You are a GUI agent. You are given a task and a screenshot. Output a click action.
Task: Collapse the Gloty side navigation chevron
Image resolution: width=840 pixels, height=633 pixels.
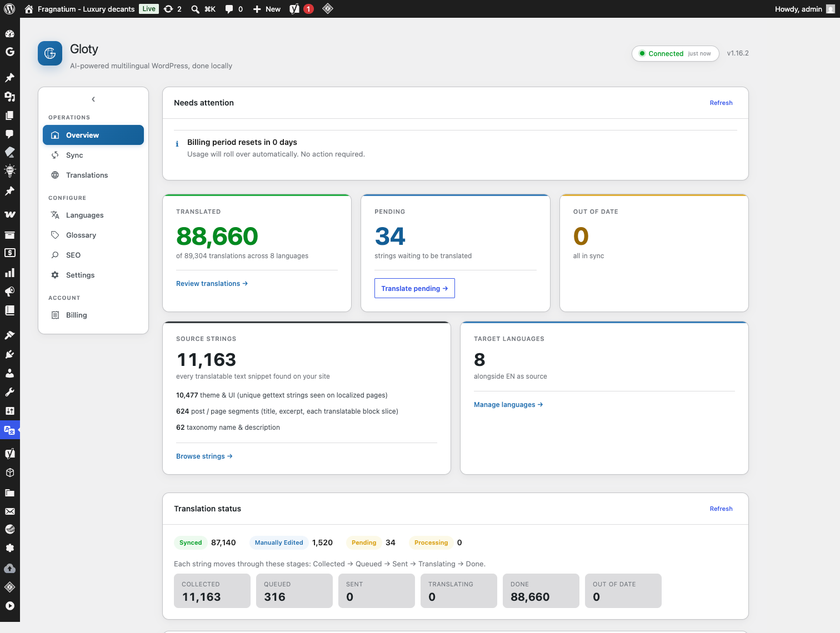[93, 99]
